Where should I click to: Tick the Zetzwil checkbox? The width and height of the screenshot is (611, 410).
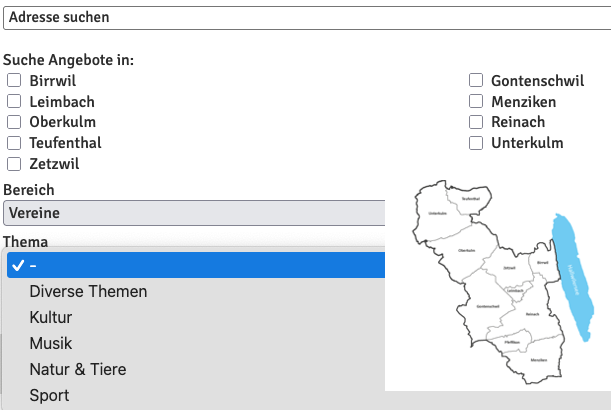click(14, 164)
